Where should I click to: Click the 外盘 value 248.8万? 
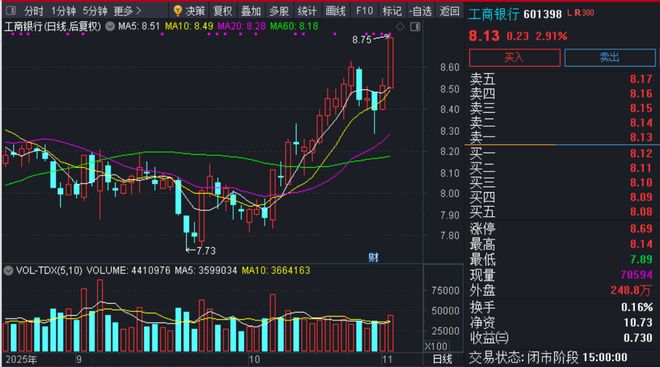pos(631,290)
